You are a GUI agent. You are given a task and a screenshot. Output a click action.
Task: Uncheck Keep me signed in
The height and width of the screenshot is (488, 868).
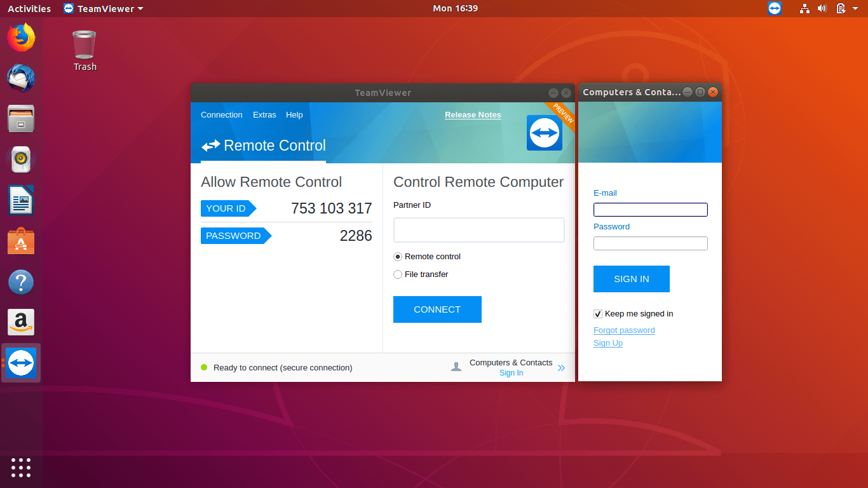coord(598,313)
